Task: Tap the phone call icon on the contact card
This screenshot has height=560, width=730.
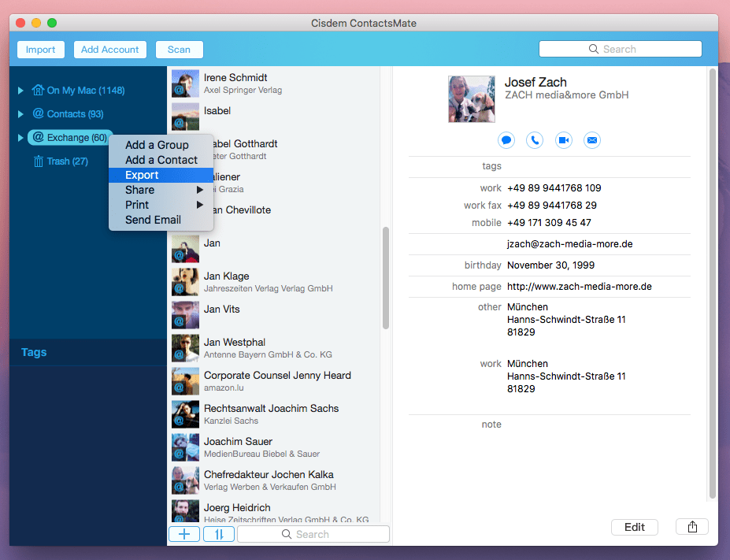Action: (535, 139)
